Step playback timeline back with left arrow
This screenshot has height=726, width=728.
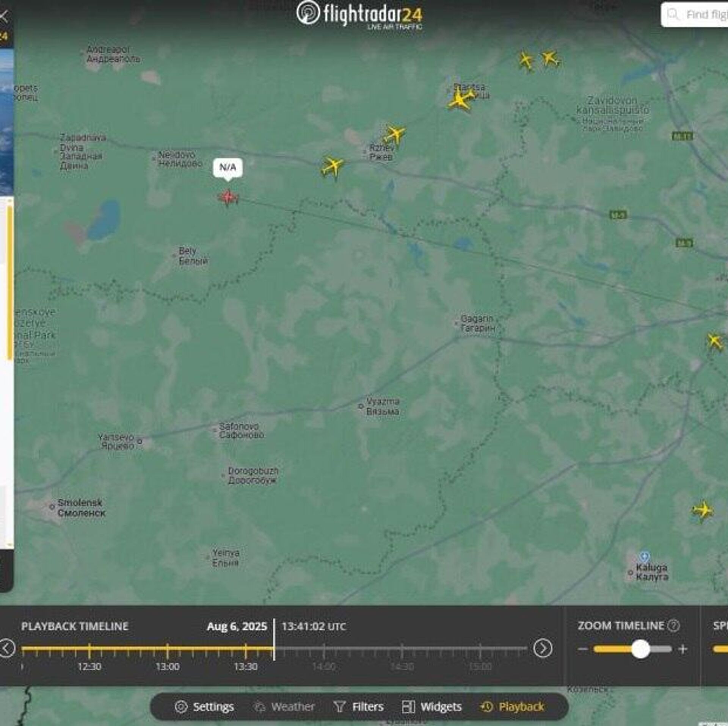pos(7,648)
